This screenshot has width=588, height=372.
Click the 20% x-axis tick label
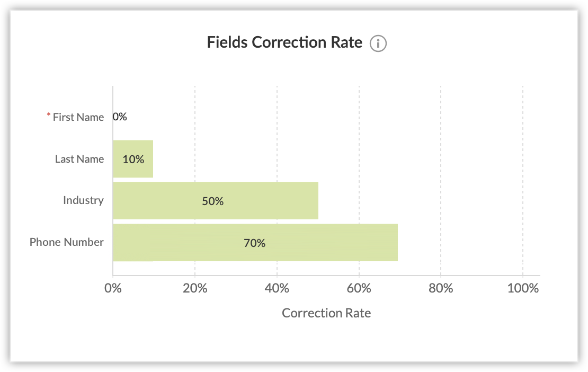coord(195,288)
